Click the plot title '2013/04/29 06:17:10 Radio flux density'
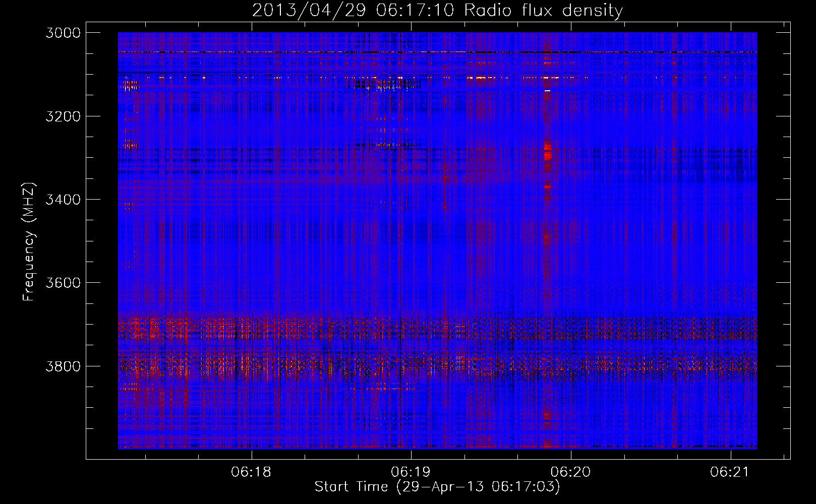Screen dimensions: 816x504 coord(437,11)
